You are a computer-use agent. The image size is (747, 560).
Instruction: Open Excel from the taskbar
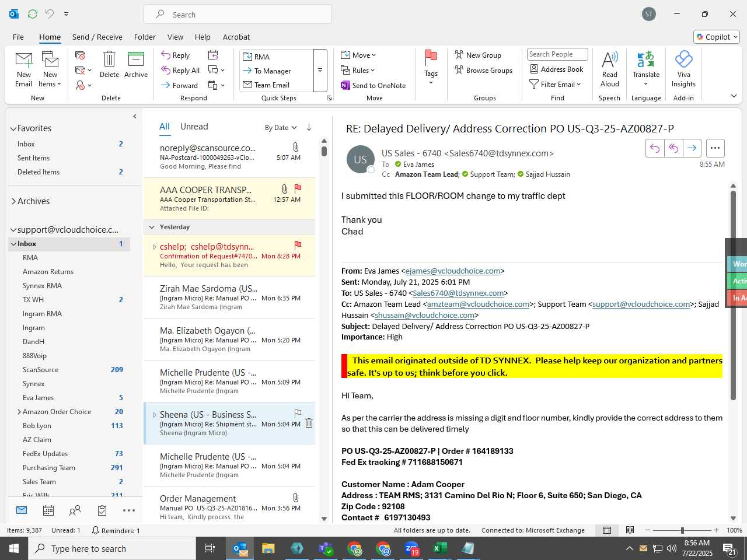click(439, 548)
